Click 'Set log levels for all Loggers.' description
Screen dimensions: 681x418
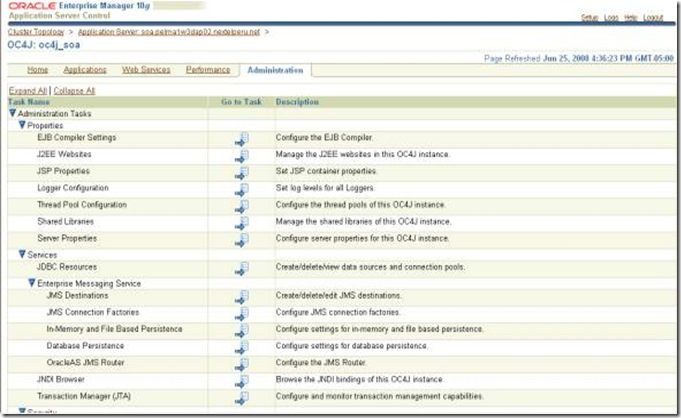tap(325, 188)
